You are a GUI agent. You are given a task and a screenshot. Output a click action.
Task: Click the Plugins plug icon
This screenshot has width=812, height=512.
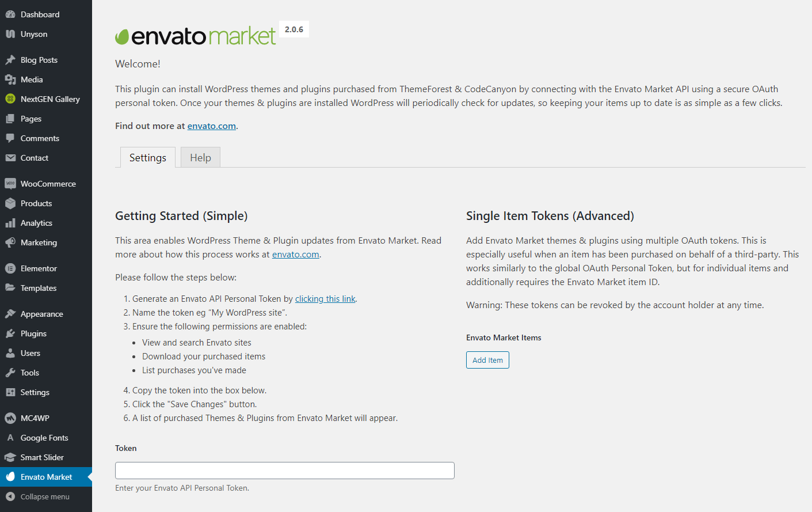point(10,333)
